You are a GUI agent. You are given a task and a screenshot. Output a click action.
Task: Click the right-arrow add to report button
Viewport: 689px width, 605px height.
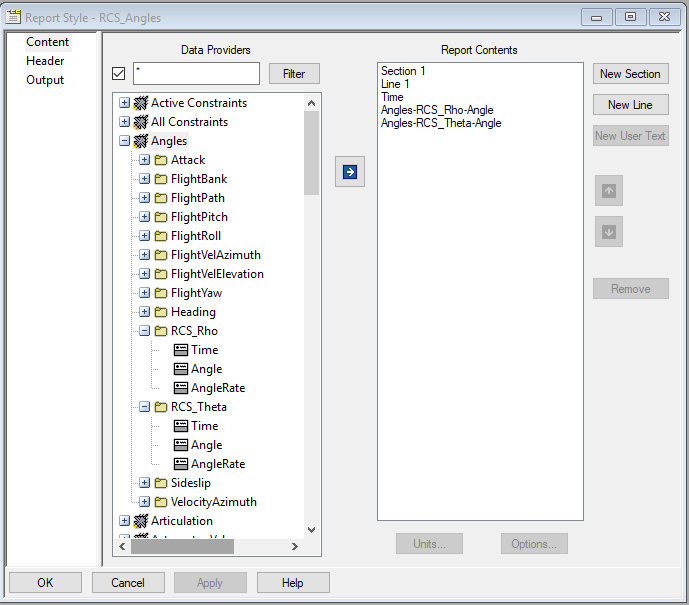pyautogui.click(x=350, y=171)
